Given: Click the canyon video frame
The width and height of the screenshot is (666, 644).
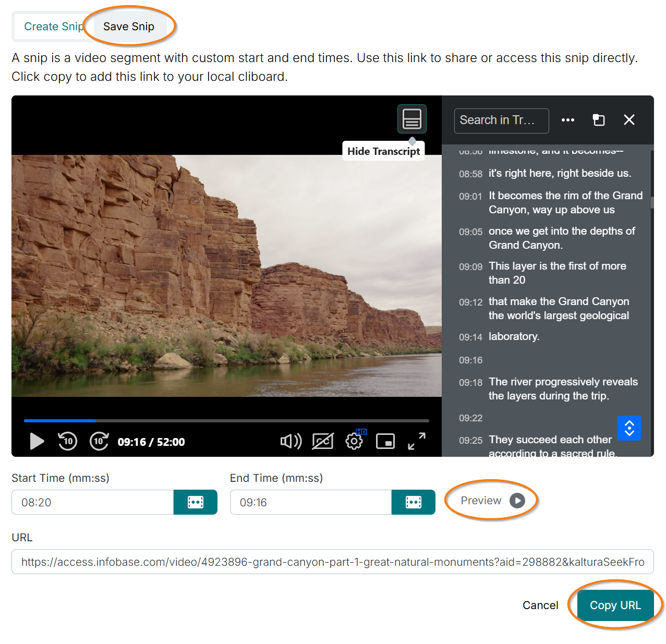Looking at the screenshot, I should 226,275.
